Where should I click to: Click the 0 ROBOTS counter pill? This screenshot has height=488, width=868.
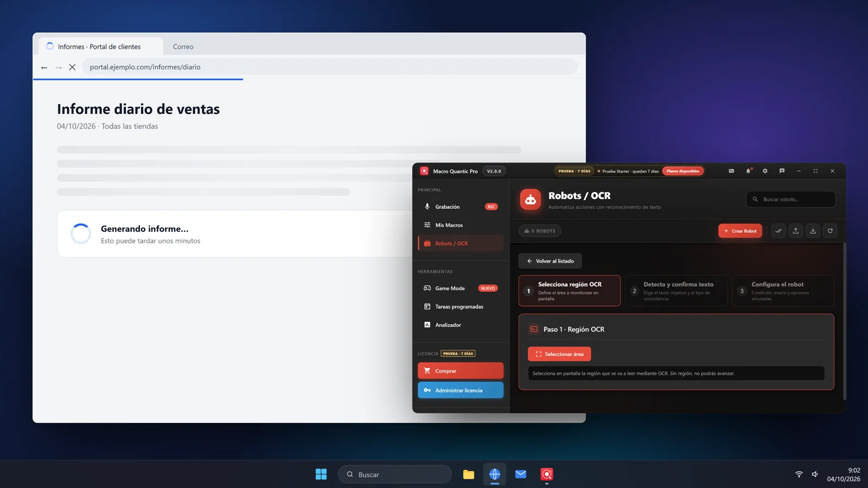[540, 231]
